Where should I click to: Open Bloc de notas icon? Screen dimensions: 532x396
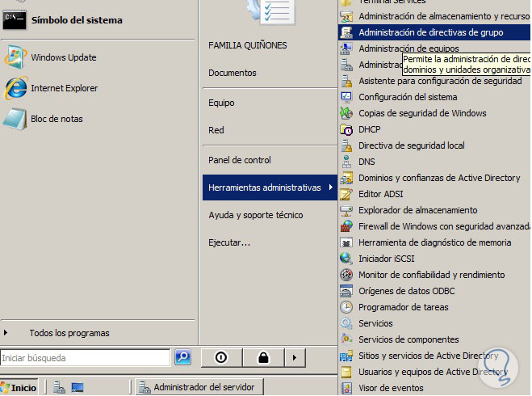pyautogui.click(x=15, y=119)
